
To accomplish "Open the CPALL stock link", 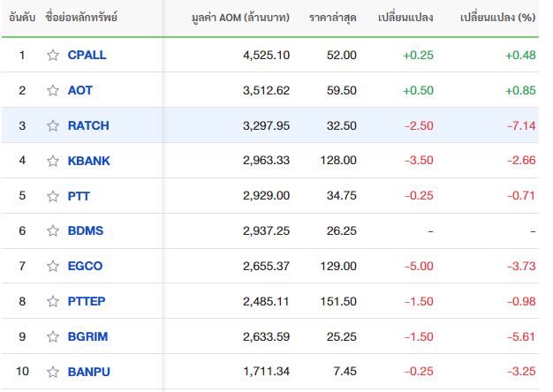I will (87, 55).
